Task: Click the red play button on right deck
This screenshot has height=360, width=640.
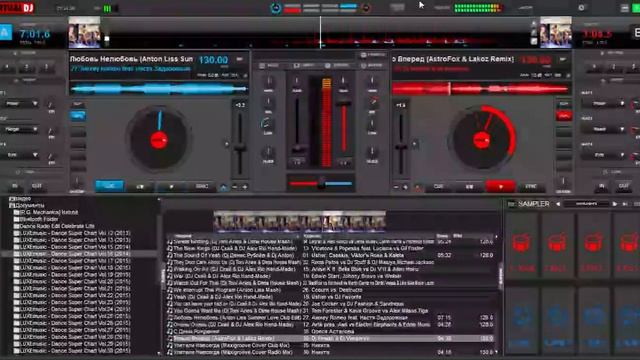Action: [x=500, y=187]
